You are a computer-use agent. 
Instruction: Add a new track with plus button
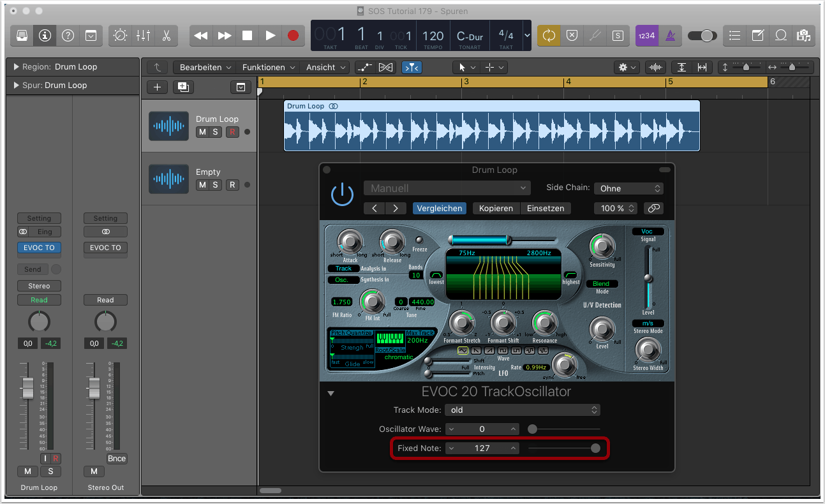click(158, 87)
